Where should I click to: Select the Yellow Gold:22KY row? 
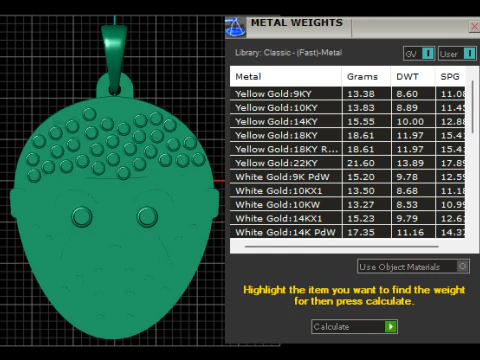pyautogui.click(x=348, y=163)
